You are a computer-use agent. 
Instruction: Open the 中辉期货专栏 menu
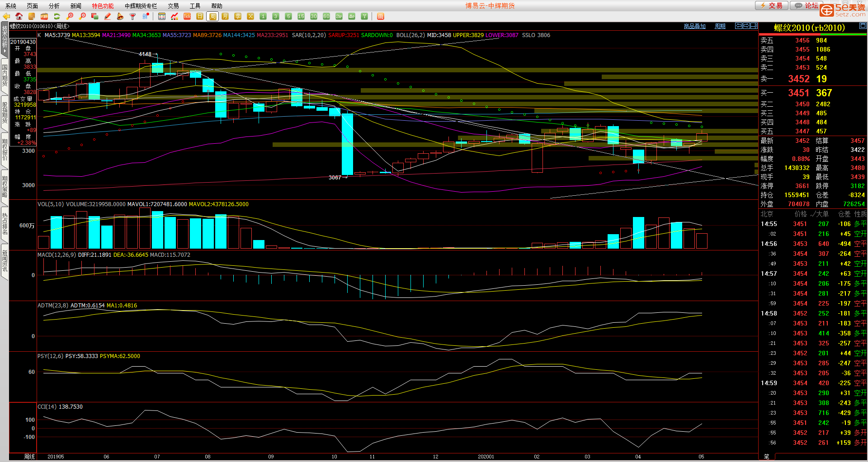(141, 6)
